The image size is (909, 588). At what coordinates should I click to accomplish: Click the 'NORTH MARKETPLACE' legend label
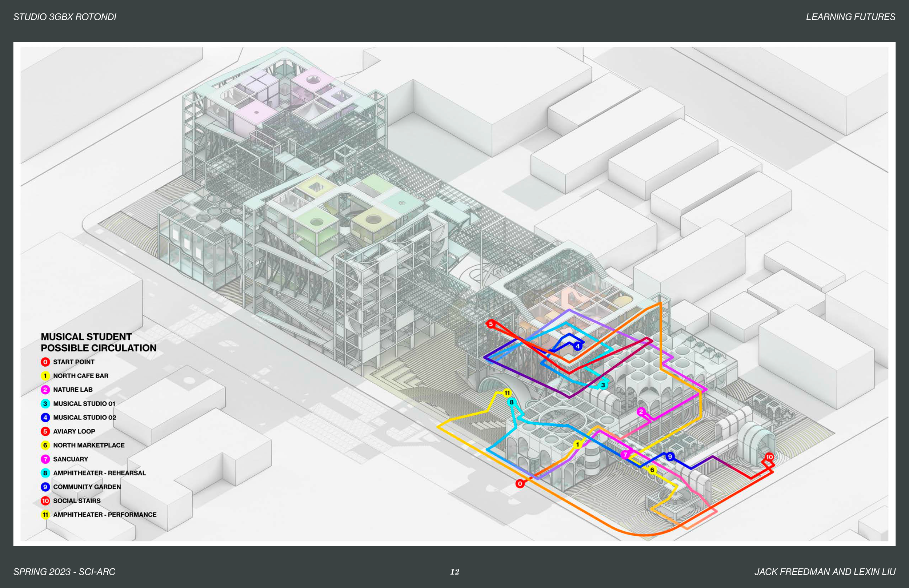click(89, 445)
